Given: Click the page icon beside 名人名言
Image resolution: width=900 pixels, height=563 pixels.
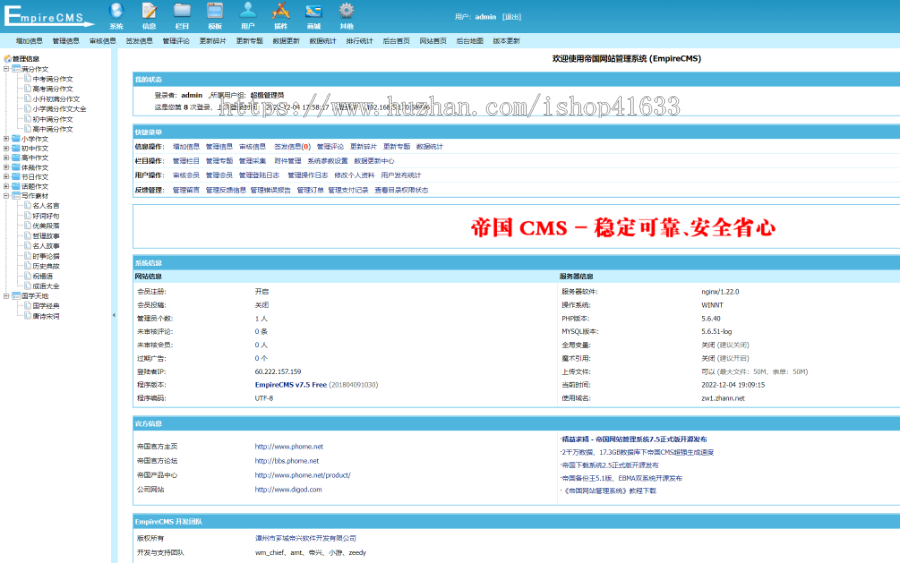Looking at the screenshot, I should [28, 205].
